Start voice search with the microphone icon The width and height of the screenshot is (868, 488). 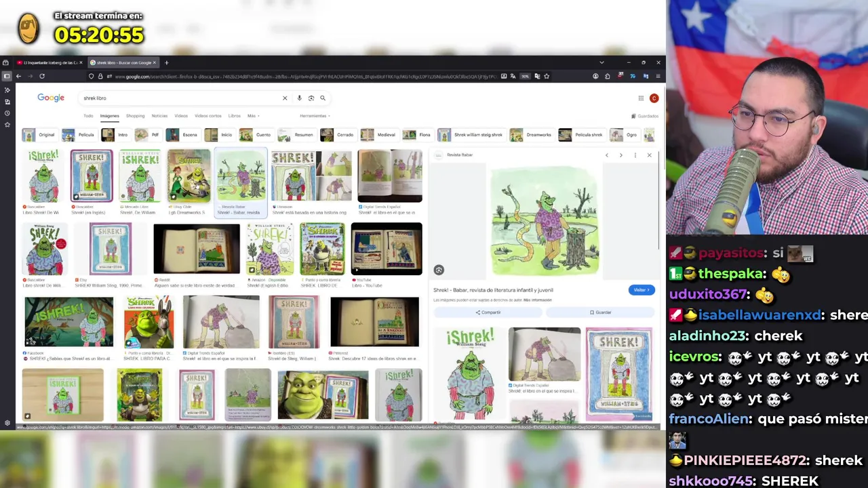tap(299, 98)
